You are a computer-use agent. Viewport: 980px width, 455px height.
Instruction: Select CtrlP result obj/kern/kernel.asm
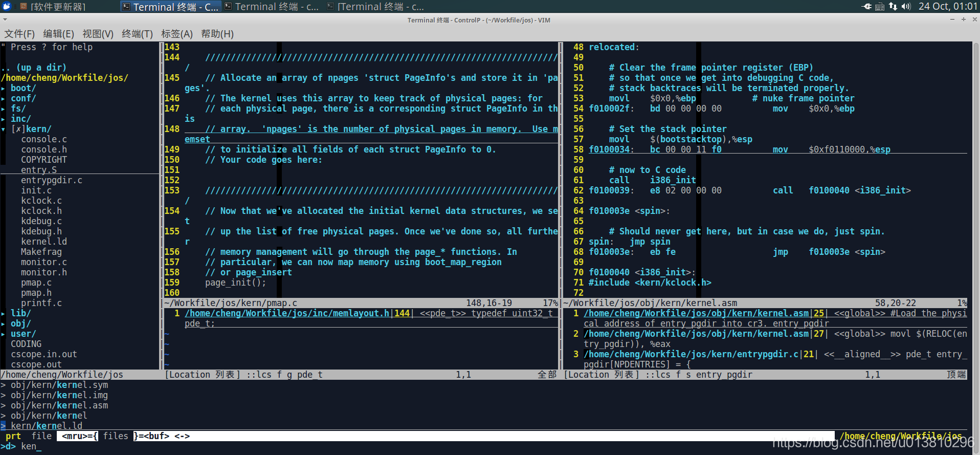(x=59, y=405)
